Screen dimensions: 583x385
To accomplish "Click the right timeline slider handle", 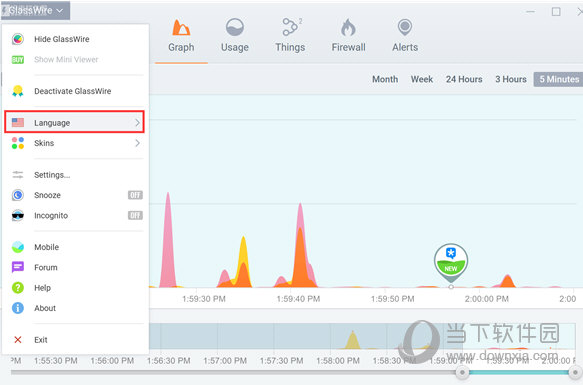I will tap(575, 372).
